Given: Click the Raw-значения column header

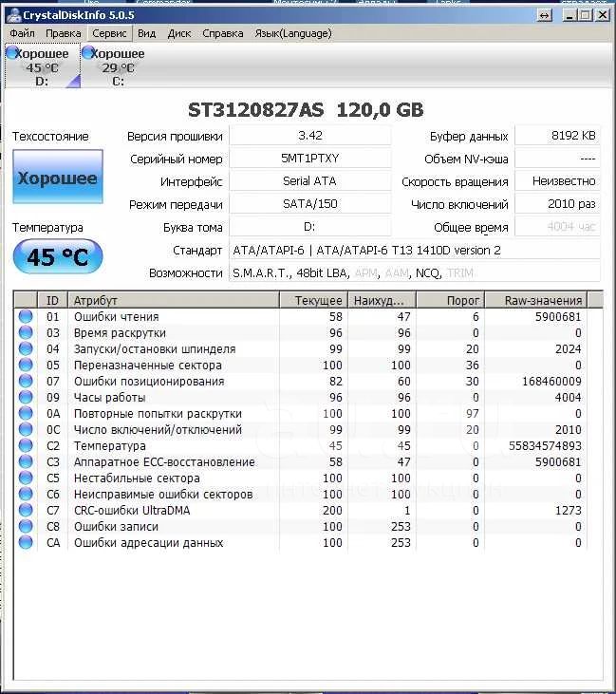Looking at the screenshot, I should coord(536,300).
